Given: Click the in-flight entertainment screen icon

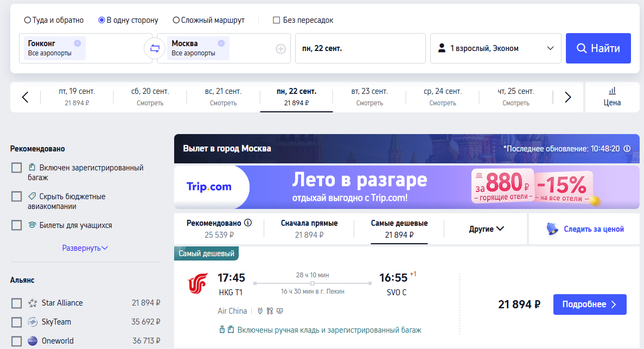Looking at the screenshot, I should point(280,311).
